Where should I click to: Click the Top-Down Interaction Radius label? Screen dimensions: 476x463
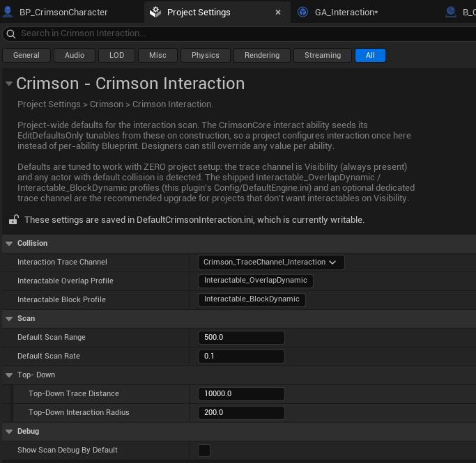coord(79,412)
